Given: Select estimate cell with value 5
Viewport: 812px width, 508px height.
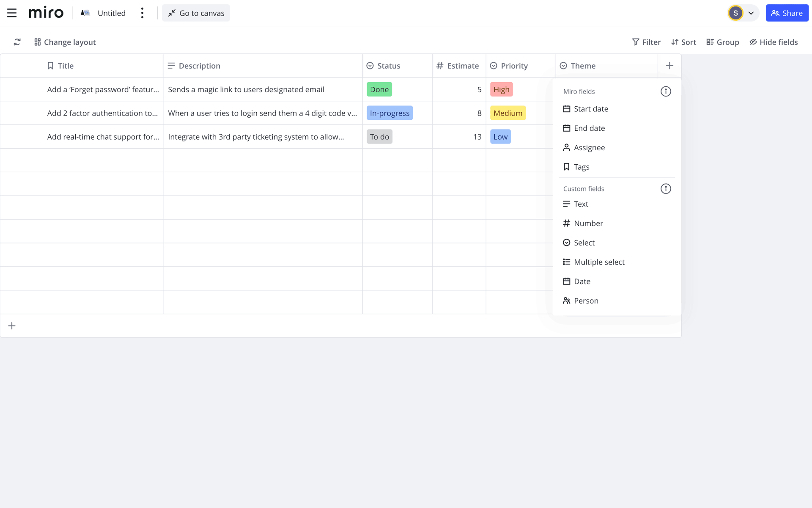Looking at the screenshot, I should coord(459,89).
